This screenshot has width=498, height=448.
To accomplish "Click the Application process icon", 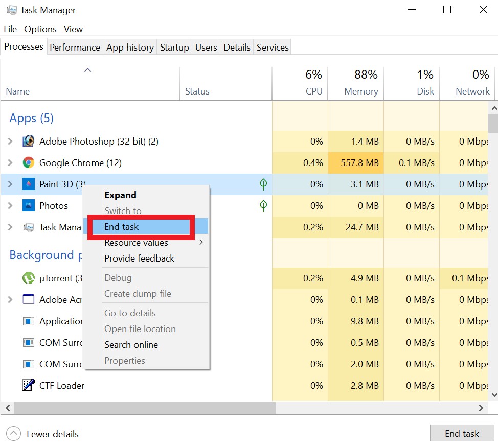I will pos(28,321).
